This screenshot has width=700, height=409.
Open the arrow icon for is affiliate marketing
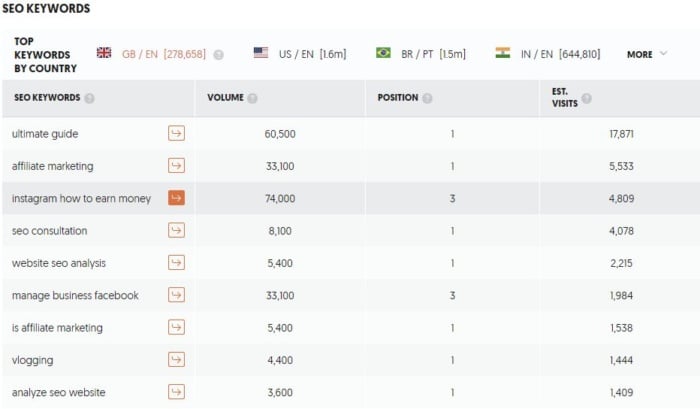176,327
